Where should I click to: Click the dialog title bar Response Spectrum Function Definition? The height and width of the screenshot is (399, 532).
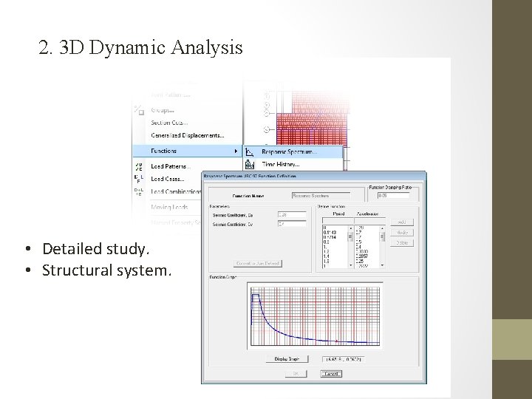[x=314, y=176]
